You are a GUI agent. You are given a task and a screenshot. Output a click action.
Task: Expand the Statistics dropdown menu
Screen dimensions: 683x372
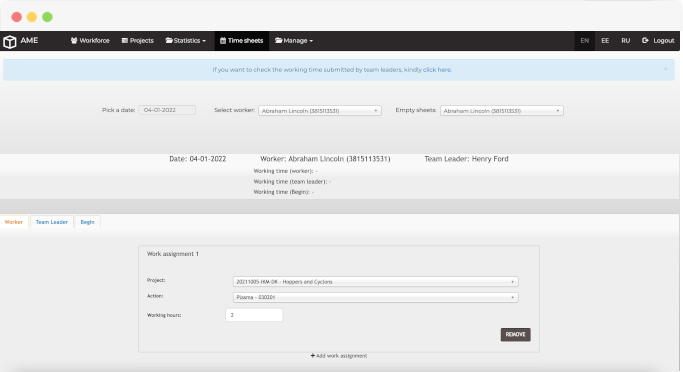[186, 41]
